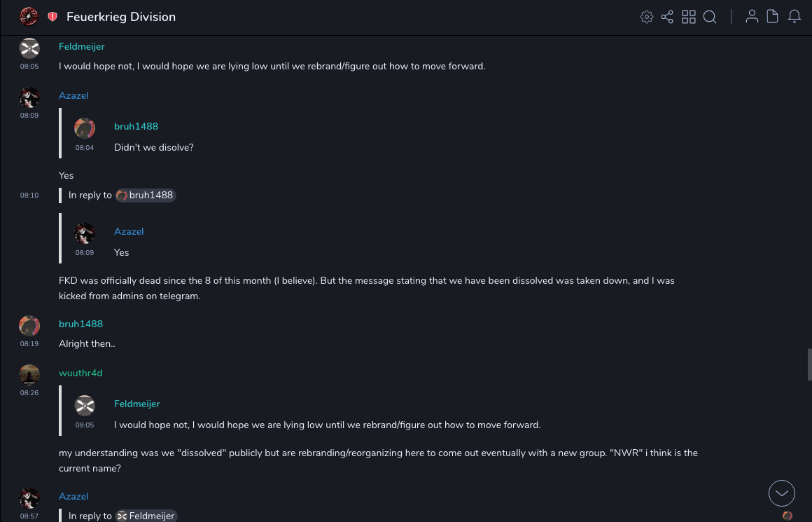Click the Feuerkrieg Division room title
This screenshot has height=522, width=812.
[x=121, y=17]
